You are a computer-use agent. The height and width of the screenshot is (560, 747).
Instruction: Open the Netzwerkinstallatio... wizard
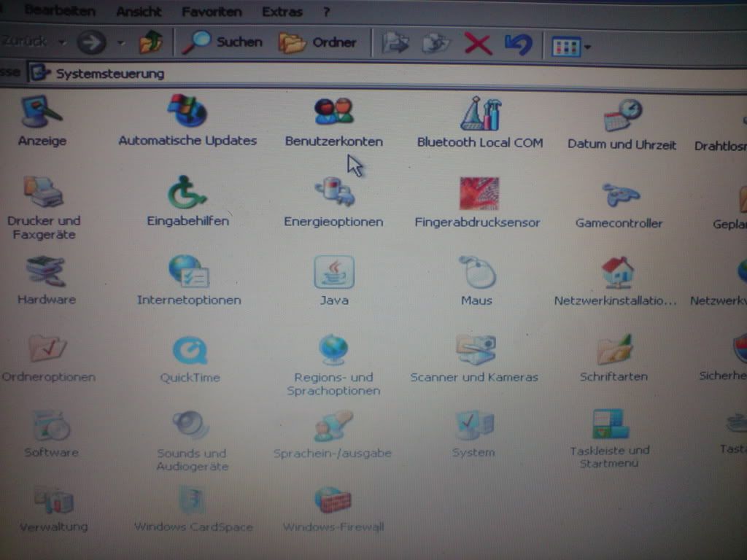pos(616,281)
